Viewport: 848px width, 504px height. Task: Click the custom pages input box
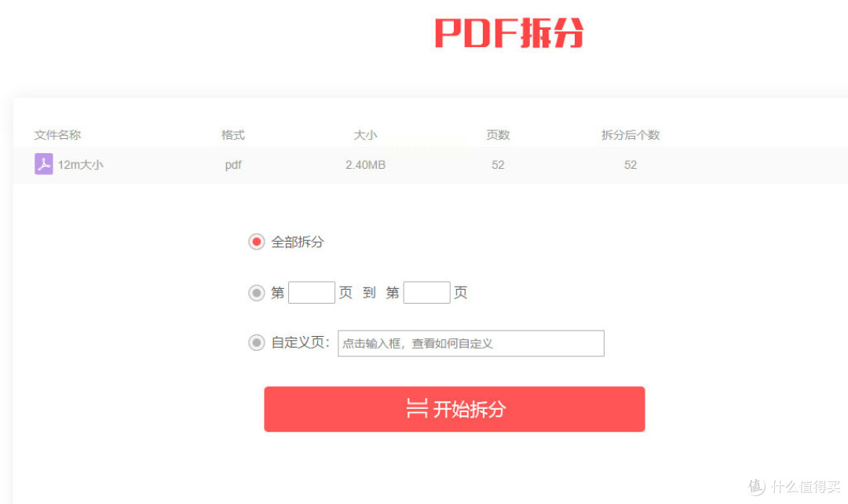pyautogui.click(x=471, y=343)
